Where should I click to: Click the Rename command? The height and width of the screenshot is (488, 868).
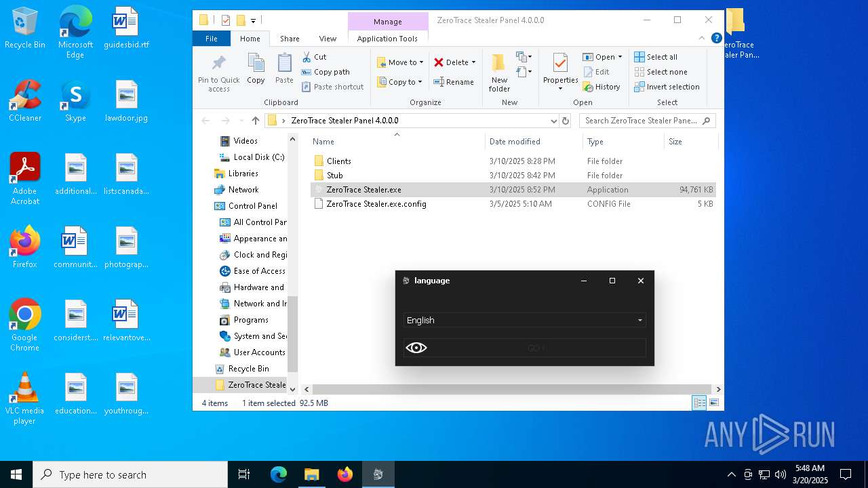pos(454,82)
